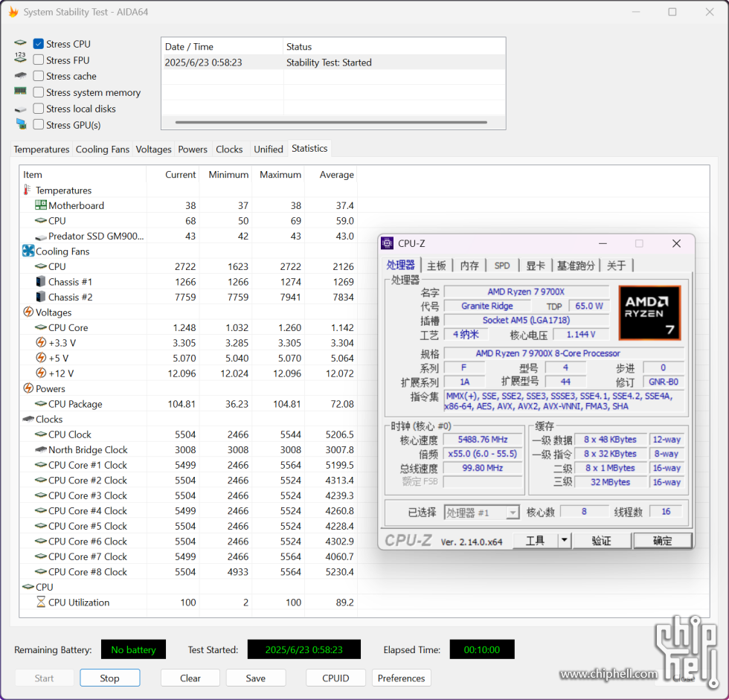
Task: Open the Powers tab
Action: pos(193,150)
